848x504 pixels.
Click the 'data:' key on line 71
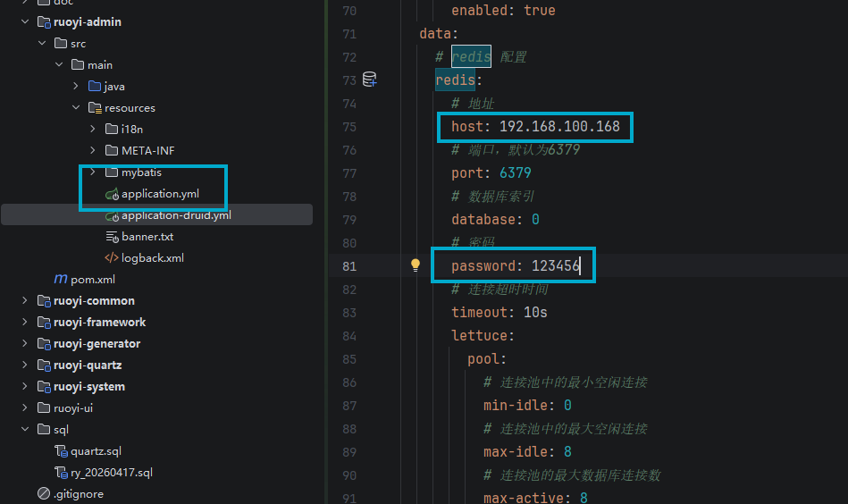pos(439,34)
